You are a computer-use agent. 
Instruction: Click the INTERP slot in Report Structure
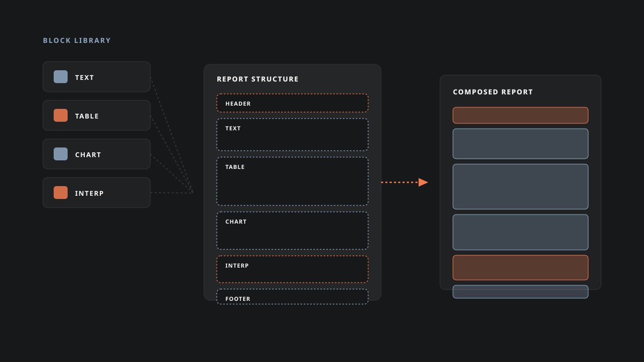292,269
